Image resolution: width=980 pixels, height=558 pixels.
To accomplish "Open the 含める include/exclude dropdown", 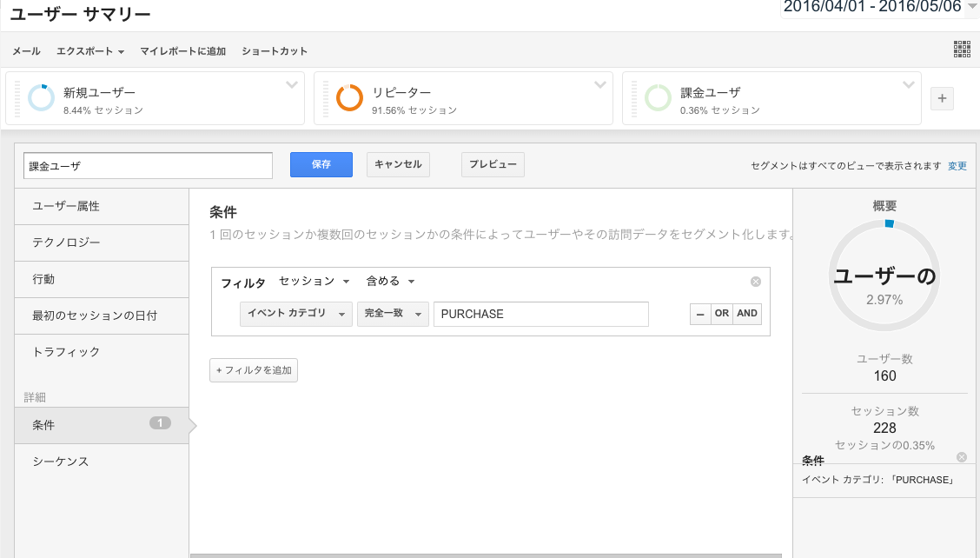I will click(390, 282).
